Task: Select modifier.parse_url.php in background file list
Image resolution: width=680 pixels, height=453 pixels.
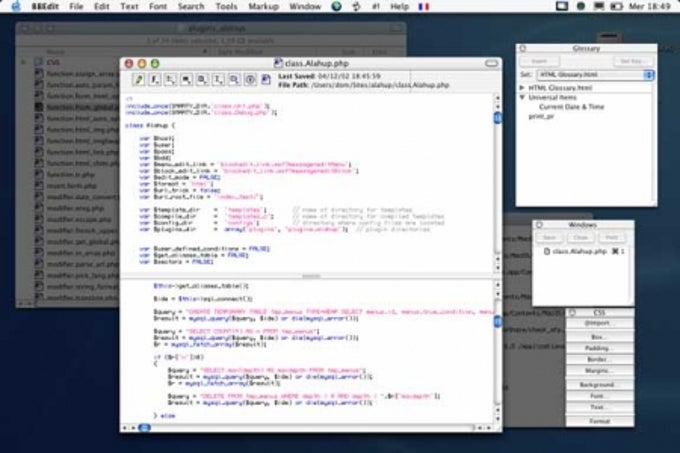Action: tap(82, 264)
